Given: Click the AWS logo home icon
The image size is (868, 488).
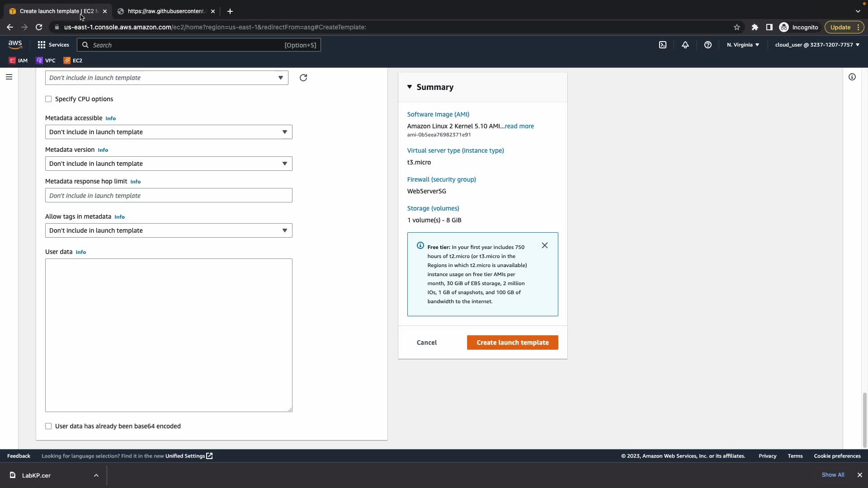Looking at the screenshot, I should coord(15,44).
